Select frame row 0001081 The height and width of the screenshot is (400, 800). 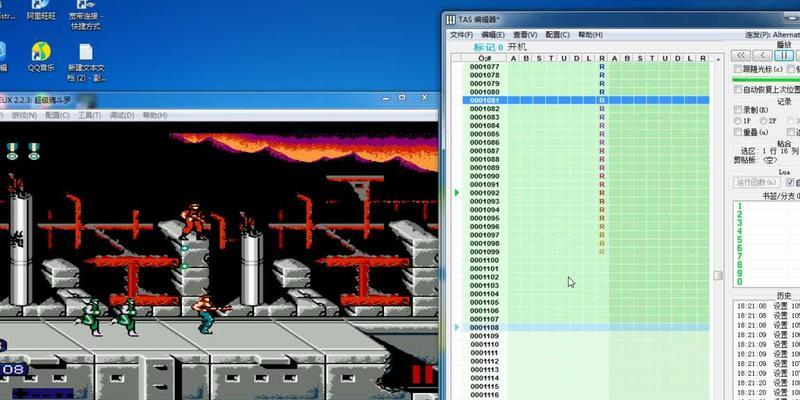click(586, 100)
